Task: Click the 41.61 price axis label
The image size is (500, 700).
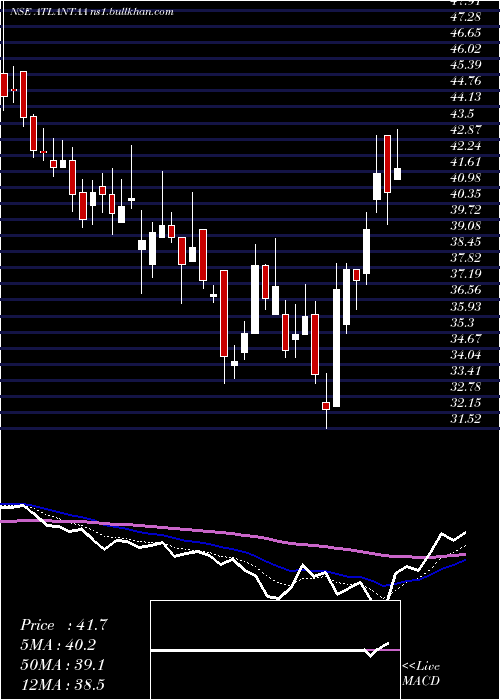Action: coord(466,162)
